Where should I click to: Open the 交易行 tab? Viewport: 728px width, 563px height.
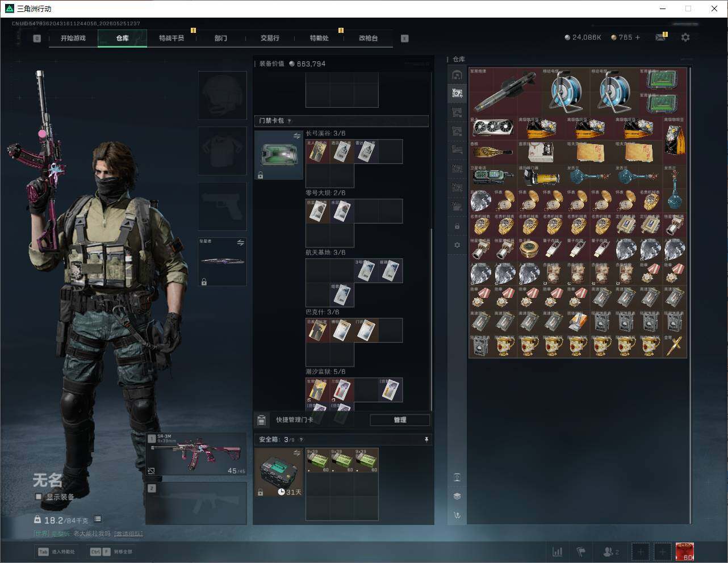click(270, 38)
